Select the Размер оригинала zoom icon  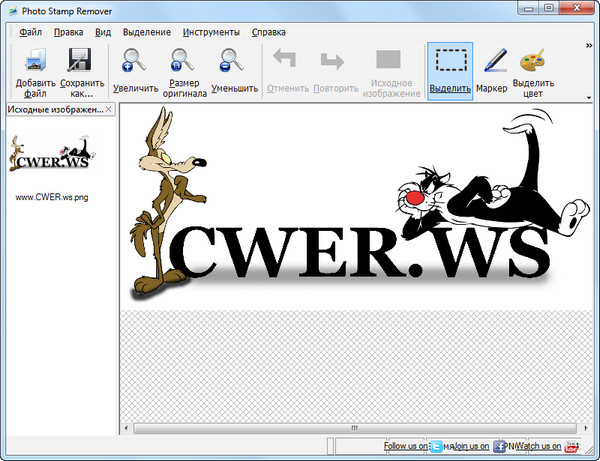tap(181, 63)
